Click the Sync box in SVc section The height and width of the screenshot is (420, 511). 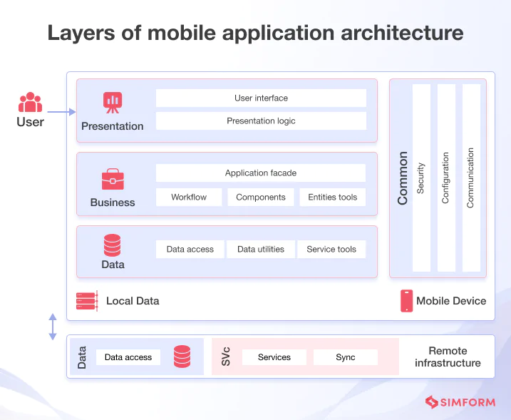tap(346, 357)
